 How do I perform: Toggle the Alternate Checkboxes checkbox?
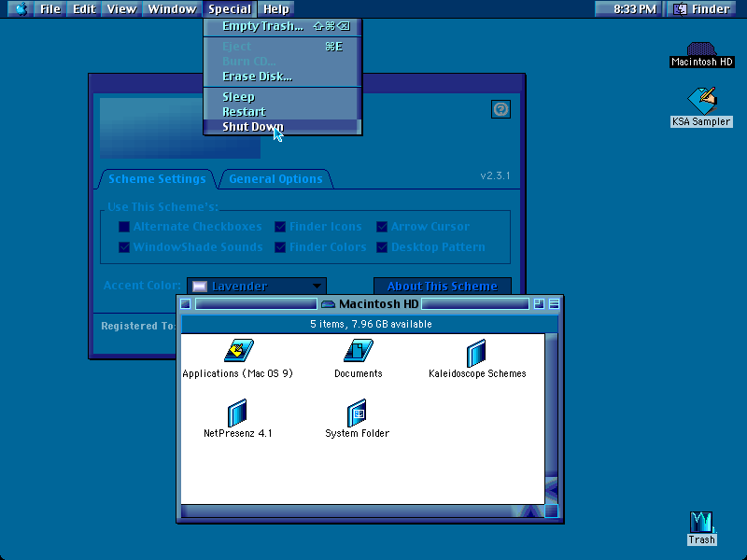[124, 227]
